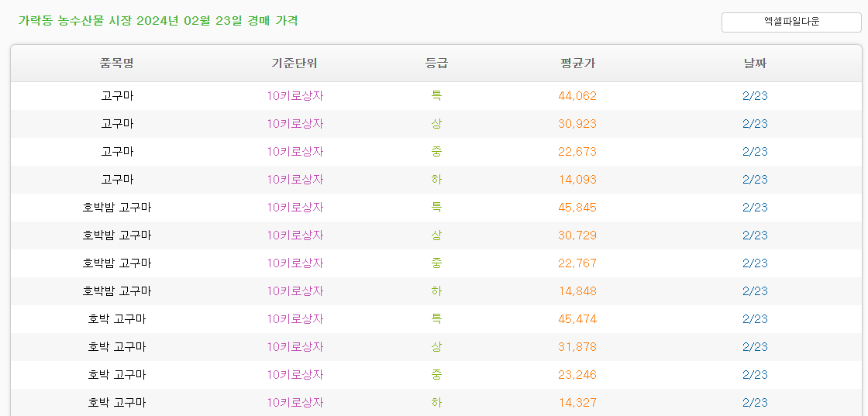Click the price 14,093

pos(577,180)
